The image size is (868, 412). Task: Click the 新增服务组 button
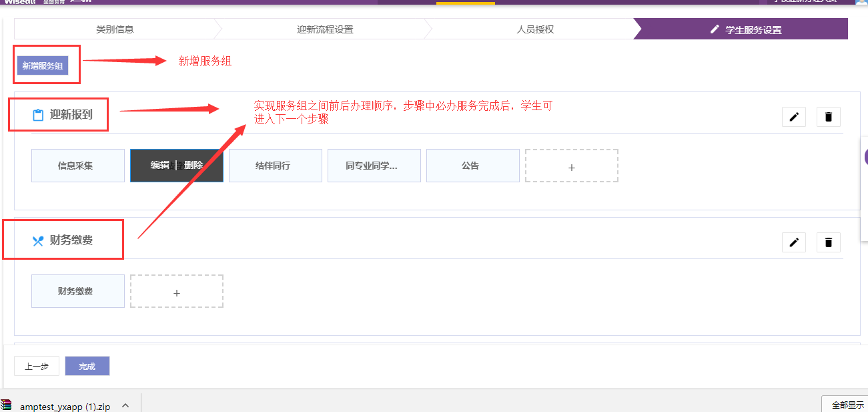43,65
